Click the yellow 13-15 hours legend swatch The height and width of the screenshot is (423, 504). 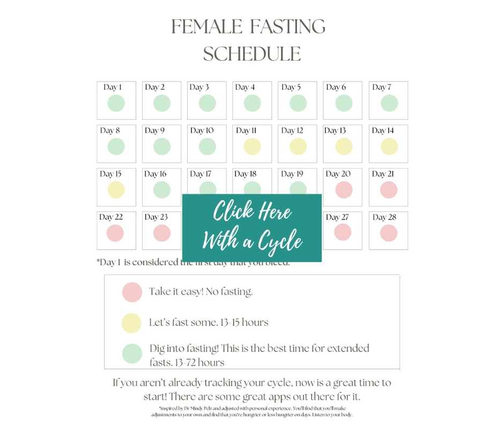[131, 323]
